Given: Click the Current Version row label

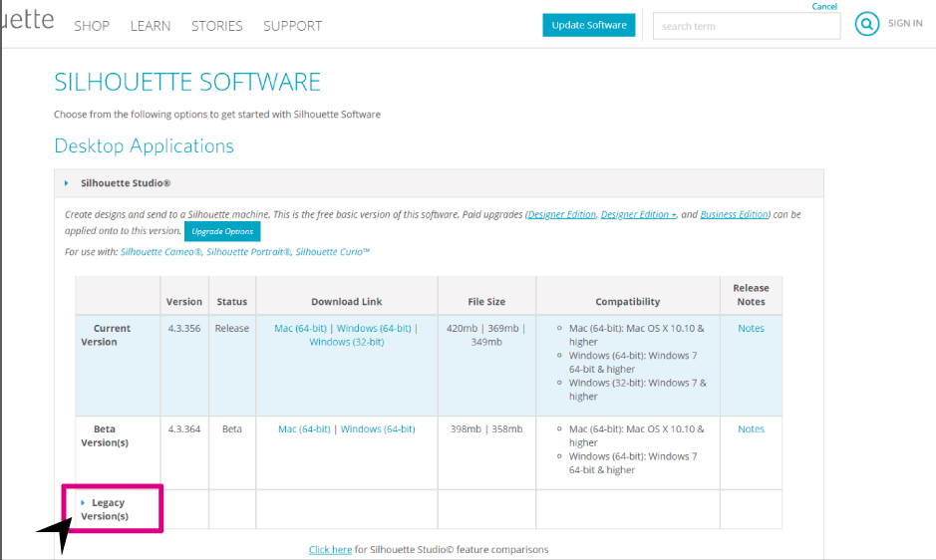Looking at the screenshot, I should [x=106, y=335].
